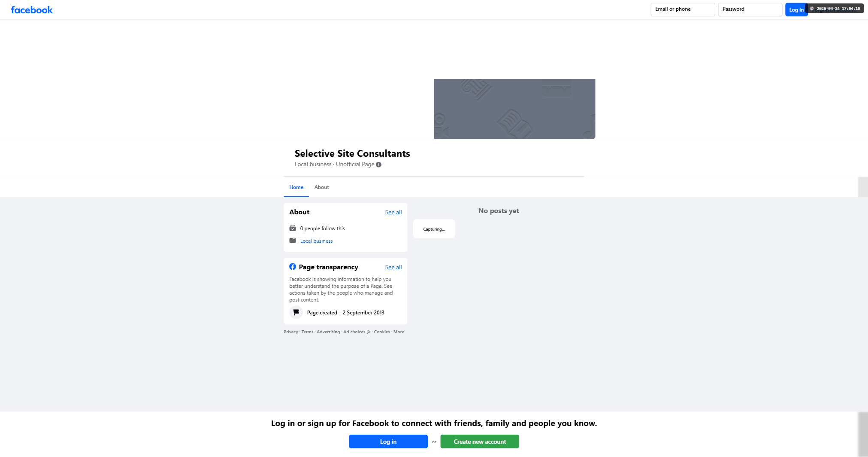Click the page cover photo
This screenshot has height=457, width=868.
(x=514, y=109)
